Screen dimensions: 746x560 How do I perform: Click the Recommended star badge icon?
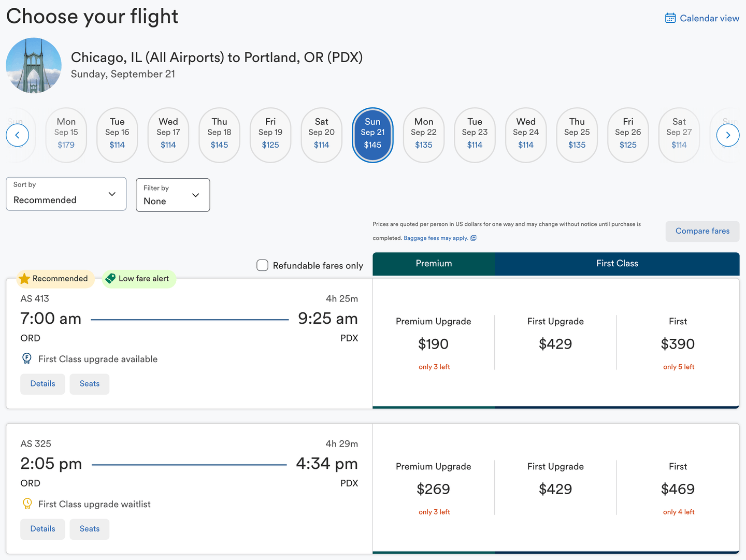pyautogui.click(x=24, y=279)
